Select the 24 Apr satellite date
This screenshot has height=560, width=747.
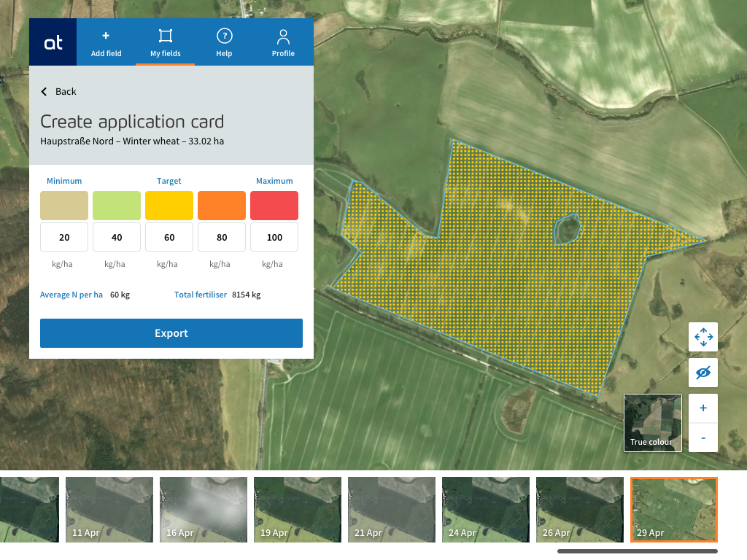coord(485,509)
